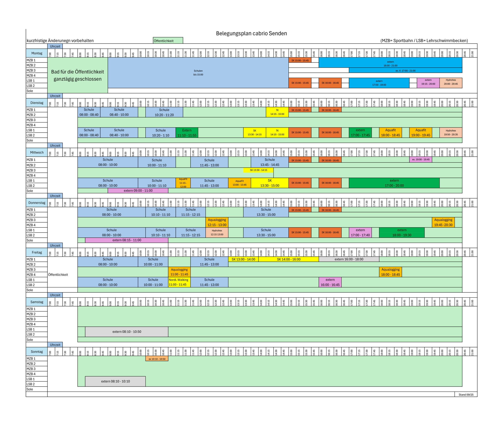Click Monday 'Hydrohex 20:00 - 20:45' cell
The height and width of the screenshot is (427, 504).
click(x=451, y=83)
